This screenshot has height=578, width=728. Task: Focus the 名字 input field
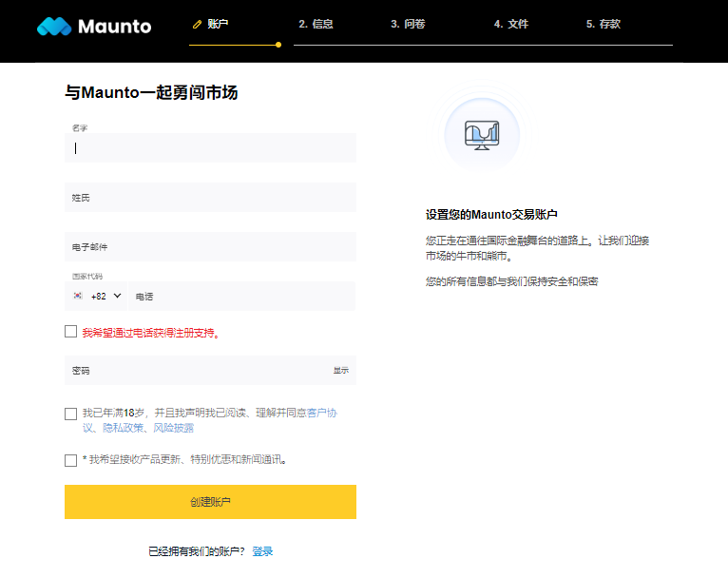coord(210,147)
